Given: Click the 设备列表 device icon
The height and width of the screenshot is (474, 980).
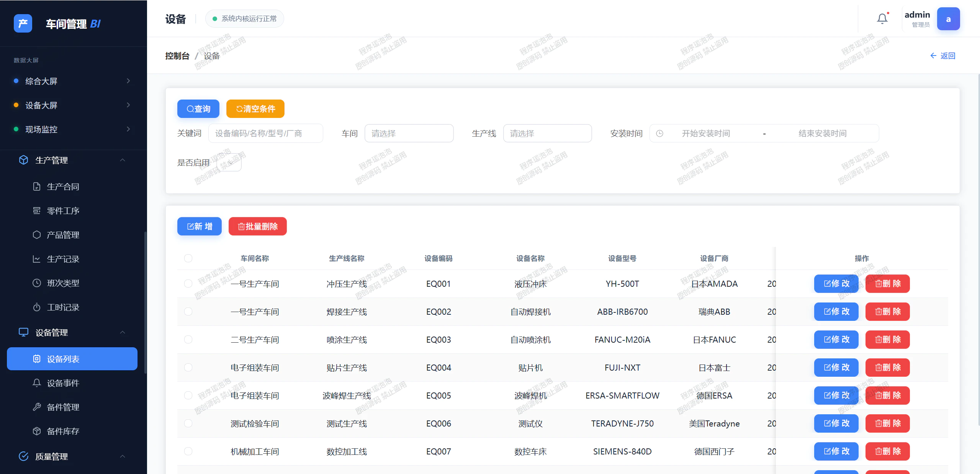Looking at the screenshot, I should tap(37, 359).
